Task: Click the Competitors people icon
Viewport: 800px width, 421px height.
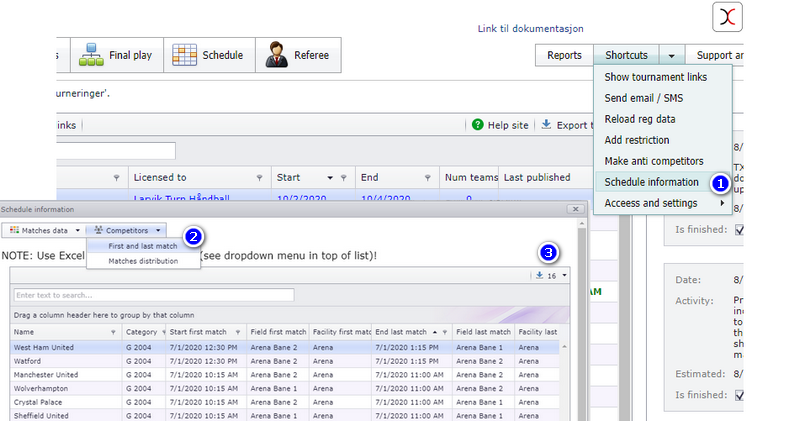Action: [98, 230]
